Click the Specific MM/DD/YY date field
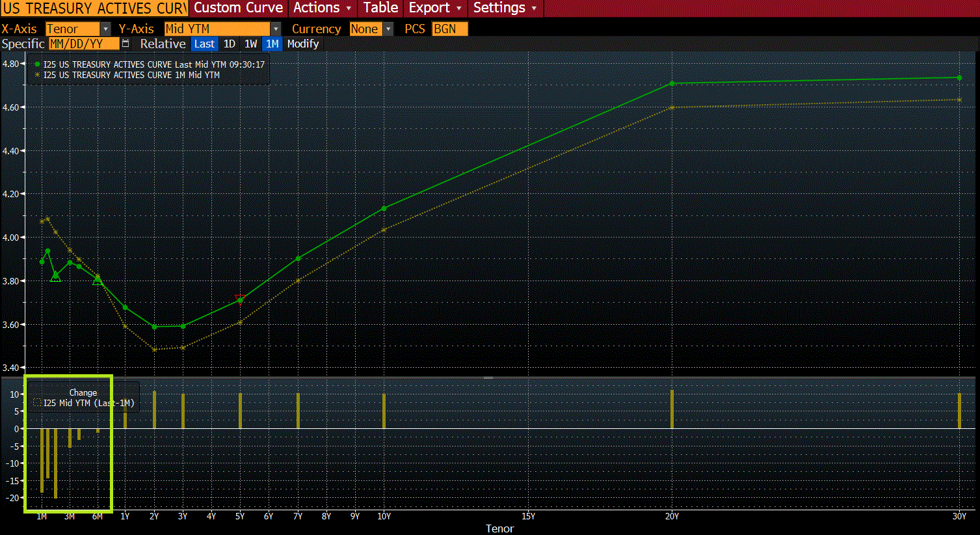The image size is (980, 535). (83, 44)
